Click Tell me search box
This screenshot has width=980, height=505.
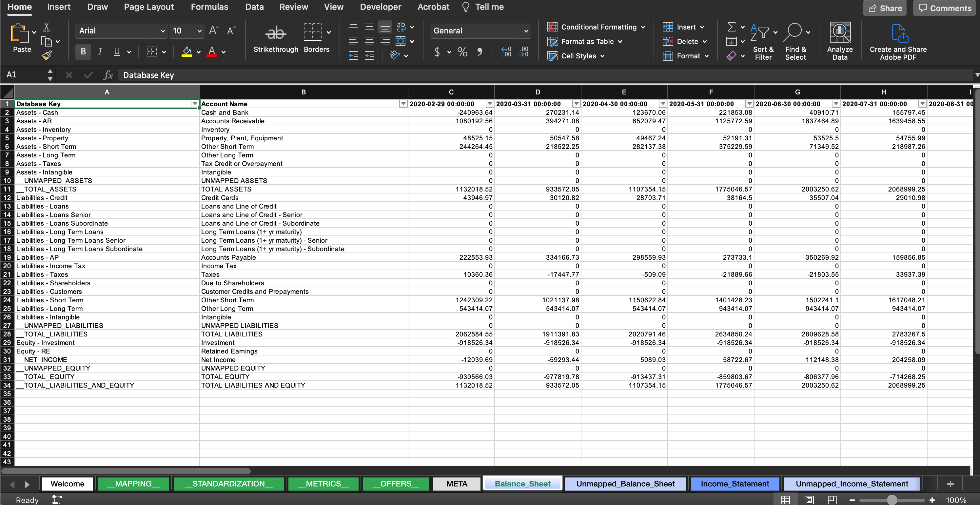pos(482,7)
